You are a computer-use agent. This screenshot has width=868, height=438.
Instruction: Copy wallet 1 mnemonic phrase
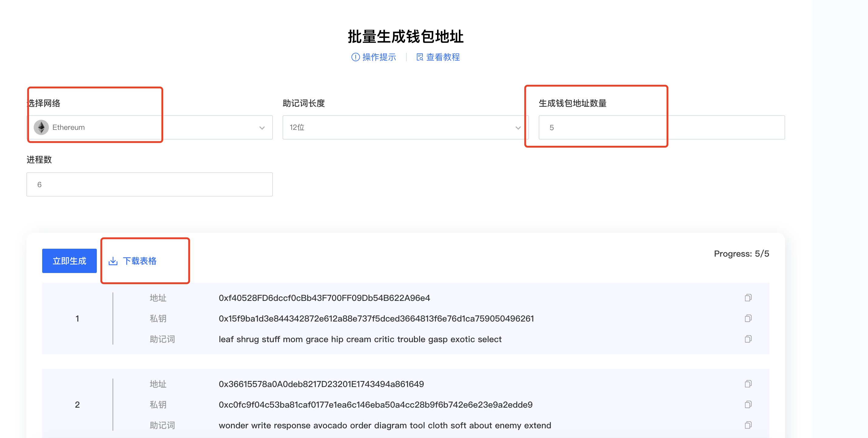[x=748, y=339]
